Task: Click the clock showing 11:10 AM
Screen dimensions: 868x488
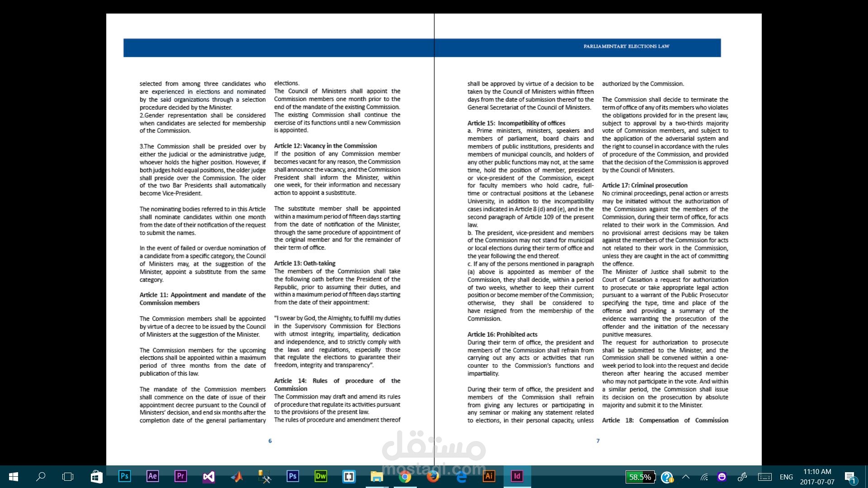Action: 817,476
